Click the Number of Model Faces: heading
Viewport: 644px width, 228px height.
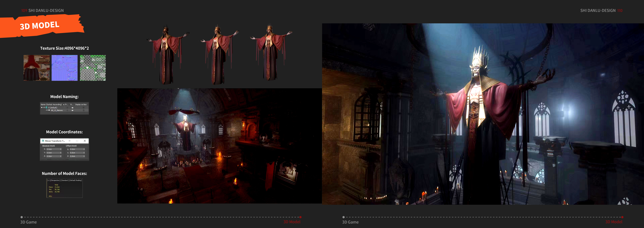coord(65,173)
